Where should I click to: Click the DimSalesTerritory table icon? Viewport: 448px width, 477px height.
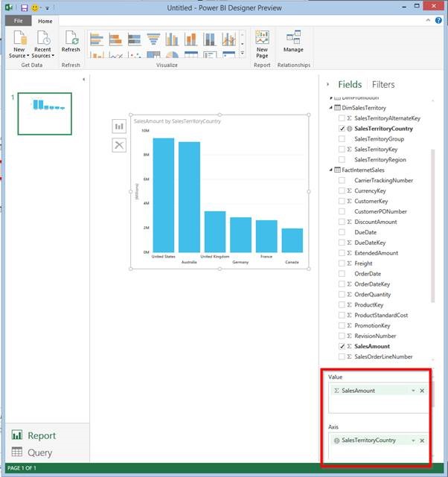(x=337, y=107)
